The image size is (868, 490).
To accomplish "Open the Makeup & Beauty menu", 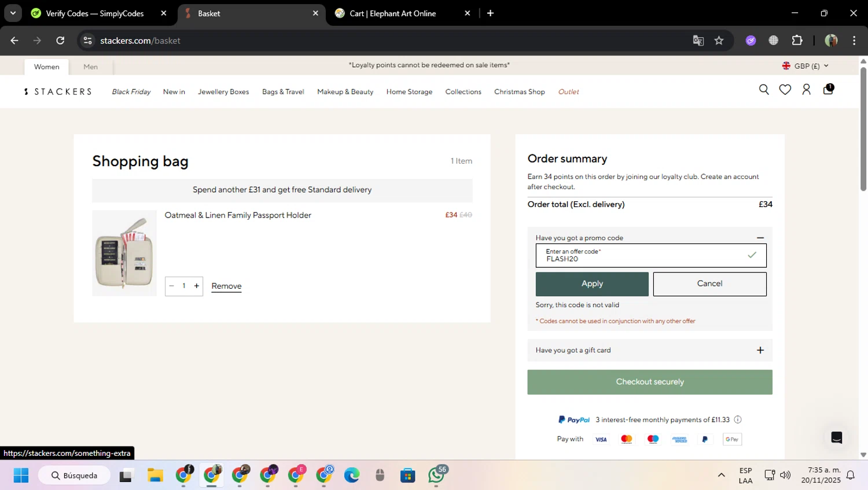I will click(x=345, y=91).
